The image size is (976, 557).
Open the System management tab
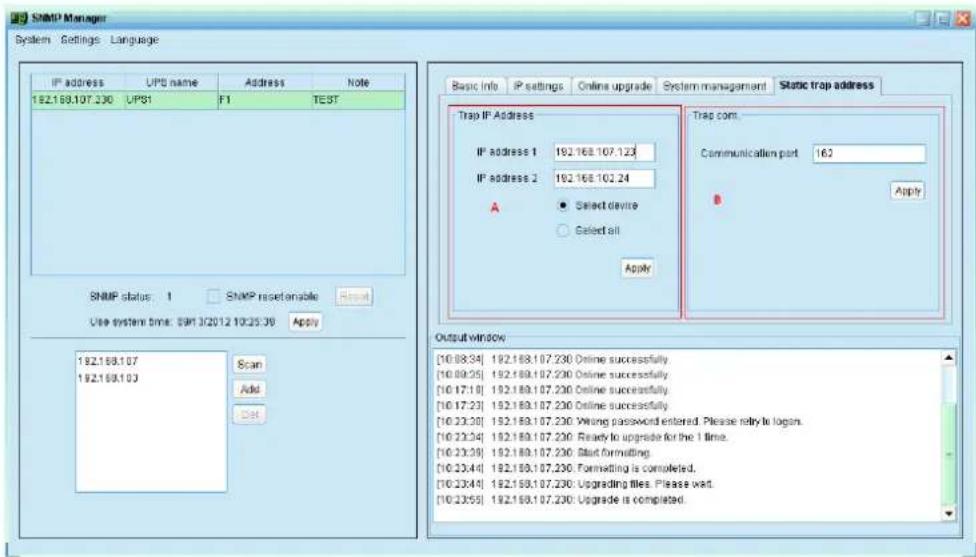pyautogui.click(x=714, y=86)
